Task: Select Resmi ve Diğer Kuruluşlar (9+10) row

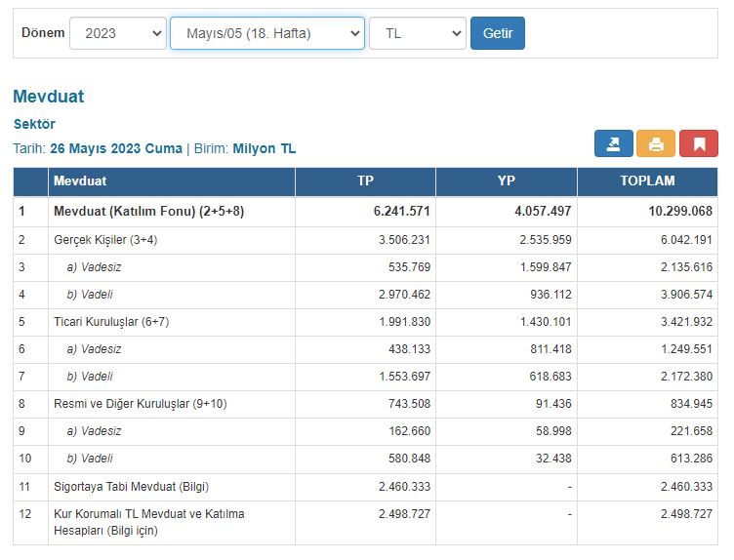Action: pyautogui.click(x=365, y=404)
